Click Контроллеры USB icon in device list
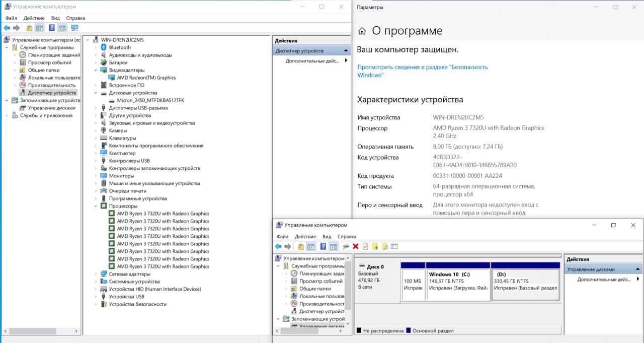This screenshot has width=644, height=343. (x=104, y=161)
